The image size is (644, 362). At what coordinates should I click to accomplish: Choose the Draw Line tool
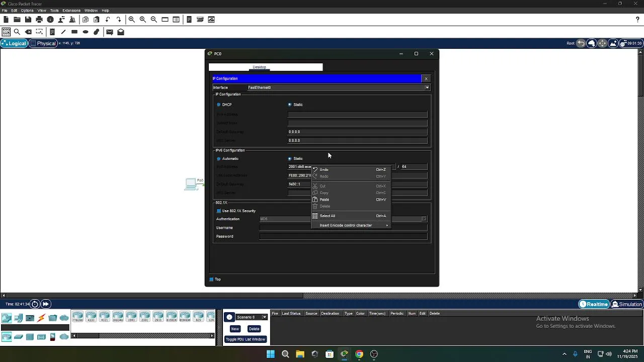(63, 32)
